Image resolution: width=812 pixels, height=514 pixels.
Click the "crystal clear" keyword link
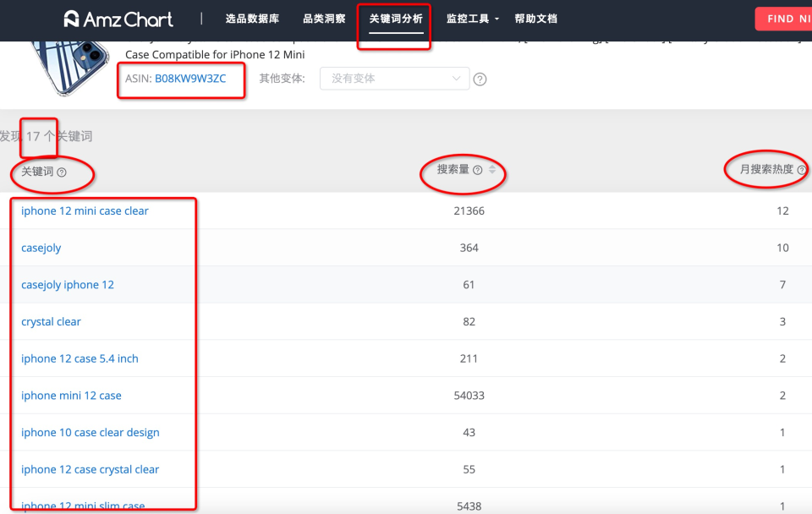[51, 321]
